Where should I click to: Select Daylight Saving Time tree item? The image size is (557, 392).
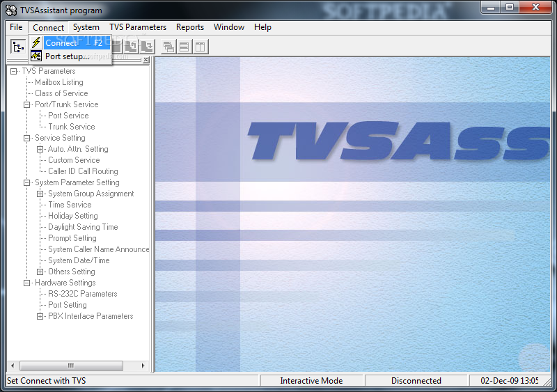pyautogui.click(x=83, y=227)
